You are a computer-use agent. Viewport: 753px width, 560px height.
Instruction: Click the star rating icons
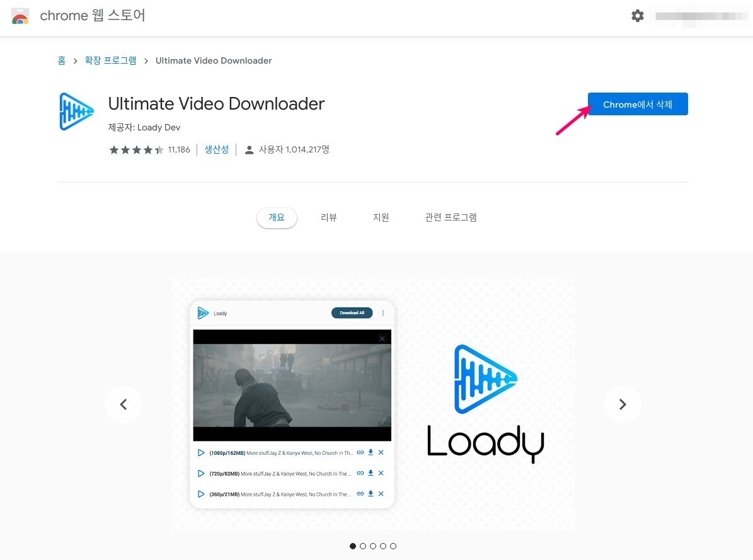(136, 150)
